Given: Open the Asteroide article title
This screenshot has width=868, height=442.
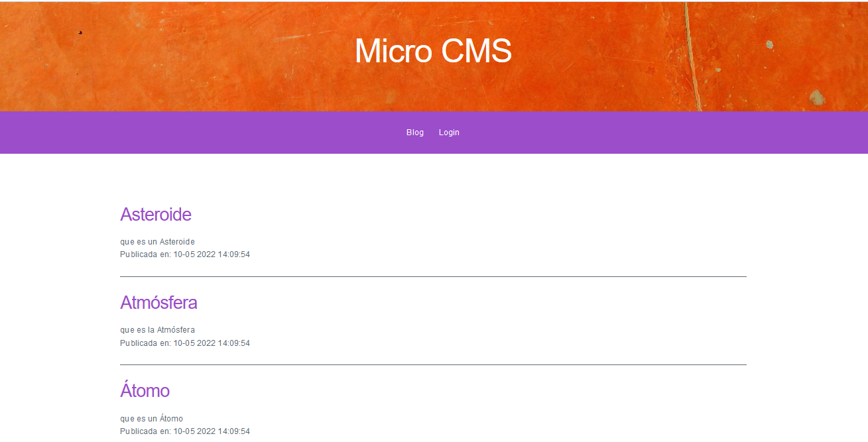Looking at the screenshot, I should pos(156,215).
